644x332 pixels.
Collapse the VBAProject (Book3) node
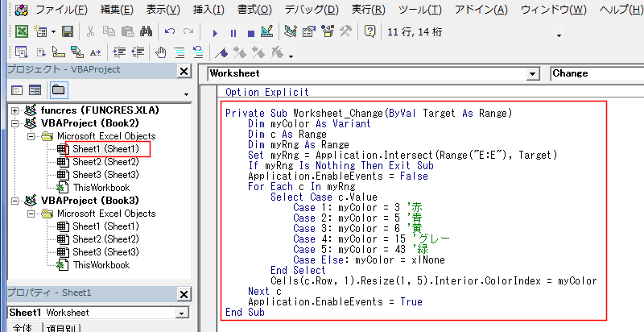[14, 201]
